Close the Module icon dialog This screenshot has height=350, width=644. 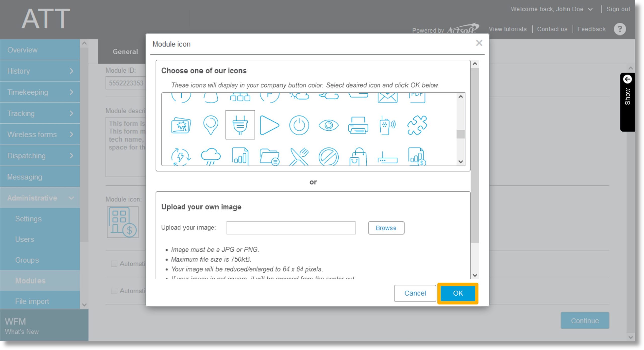479,43
